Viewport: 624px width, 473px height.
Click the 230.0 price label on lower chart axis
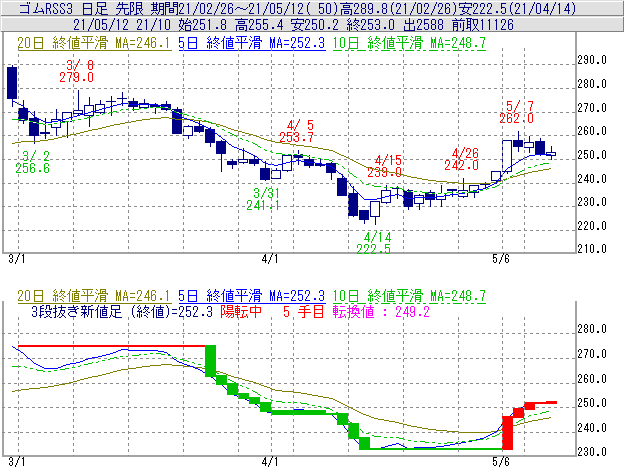tap(592, 452)
